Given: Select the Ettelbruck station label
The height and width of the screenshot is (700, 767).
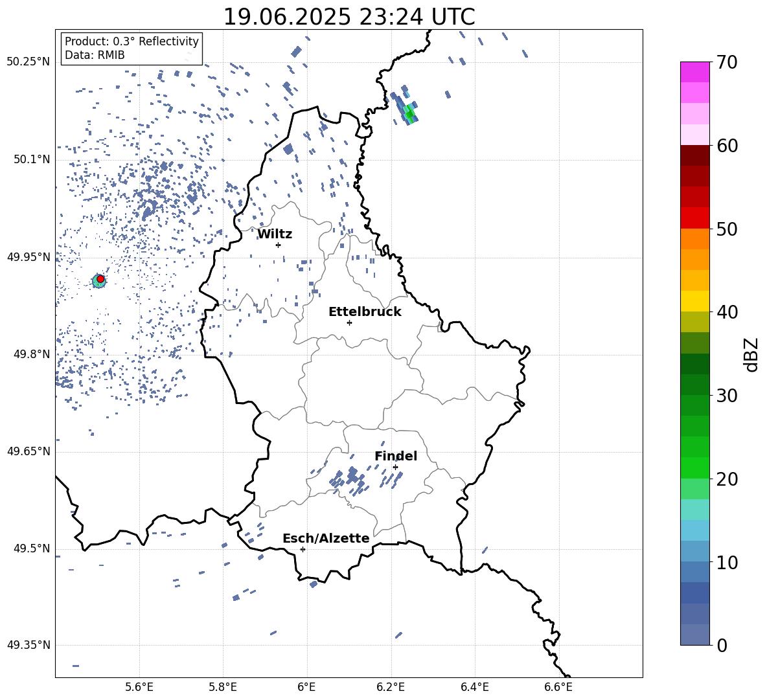Looking at the screenshot, I should point(365,312).
